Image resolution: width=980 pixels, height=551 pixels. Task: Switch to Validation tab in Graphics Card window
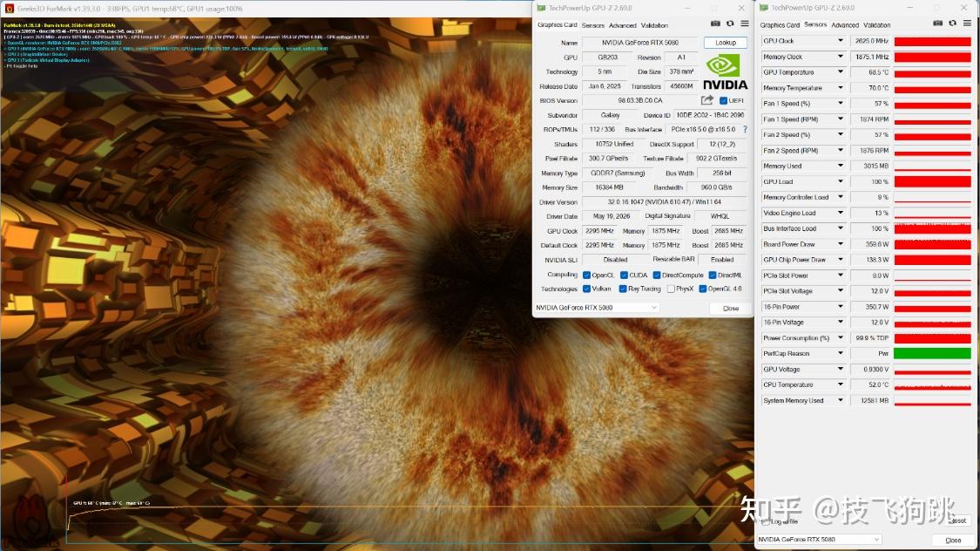(x=654, y=25)
